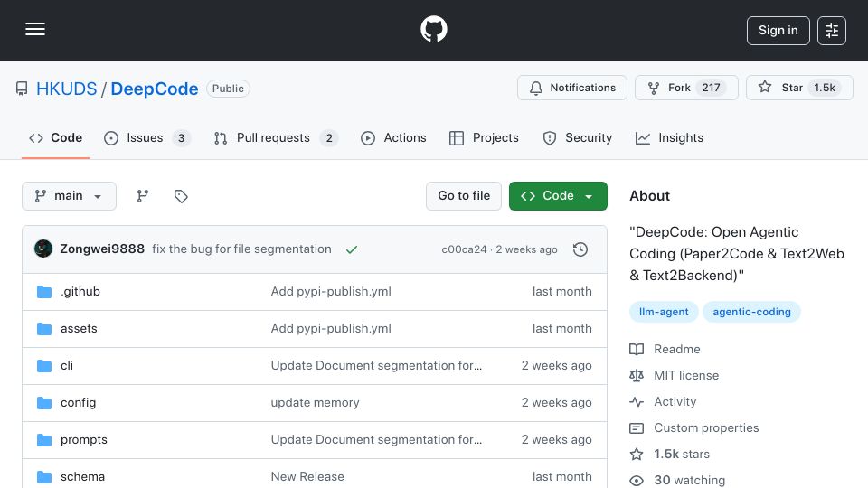Open 'New Release' commit message

(x=307, y=477)
